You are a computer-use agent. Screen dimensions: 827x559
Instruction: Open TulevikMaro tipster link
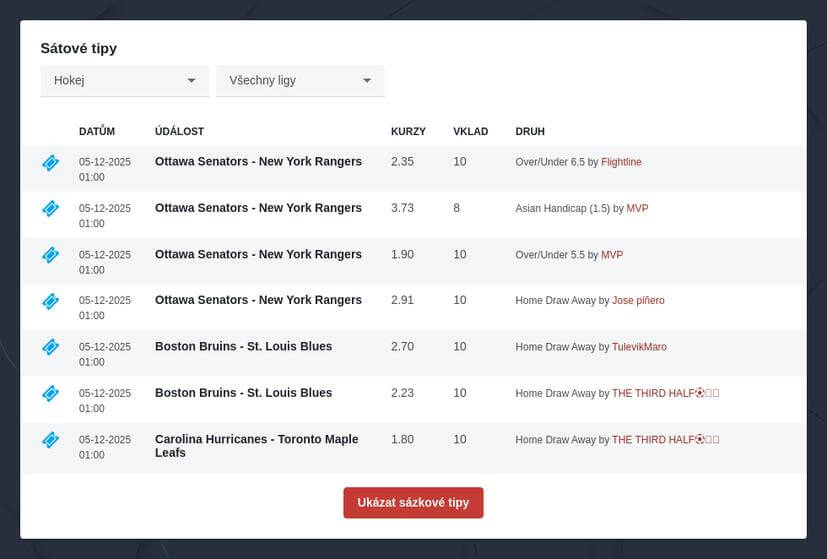(x=639, y=347)
